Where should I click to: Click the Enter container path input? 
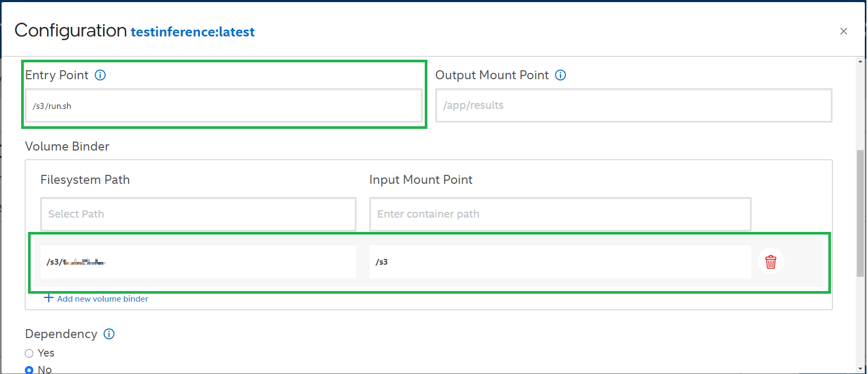(560, 214)
